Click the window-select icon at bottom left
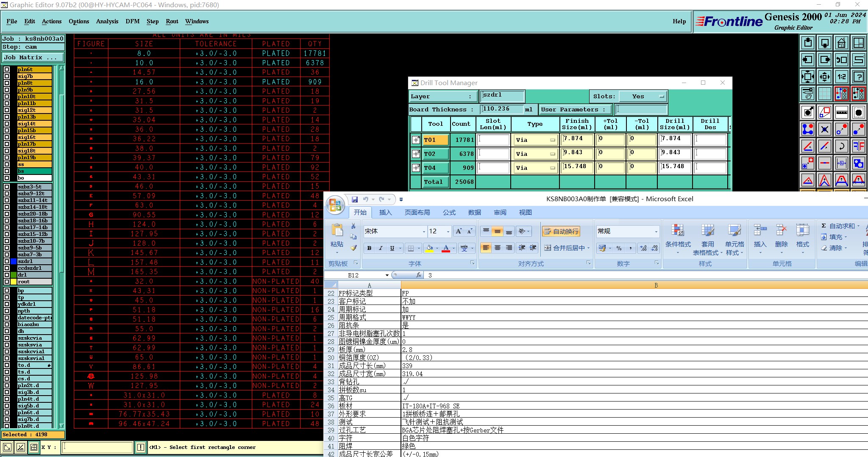 click(7, 447)
